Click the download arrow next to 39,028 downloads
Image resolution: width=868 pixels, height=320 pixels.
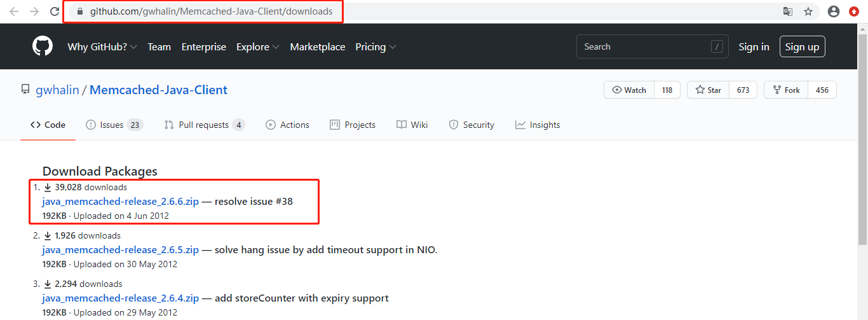(x=48, y=187)
